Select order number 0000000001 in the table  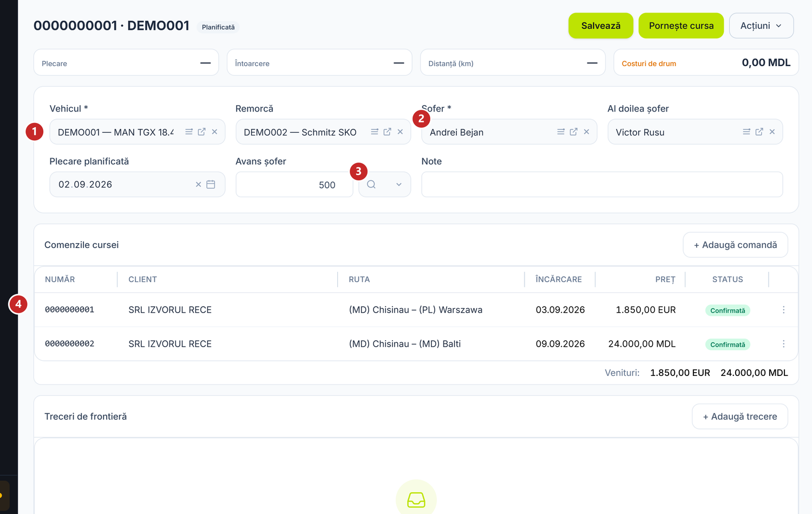click(x=70, y=310)
